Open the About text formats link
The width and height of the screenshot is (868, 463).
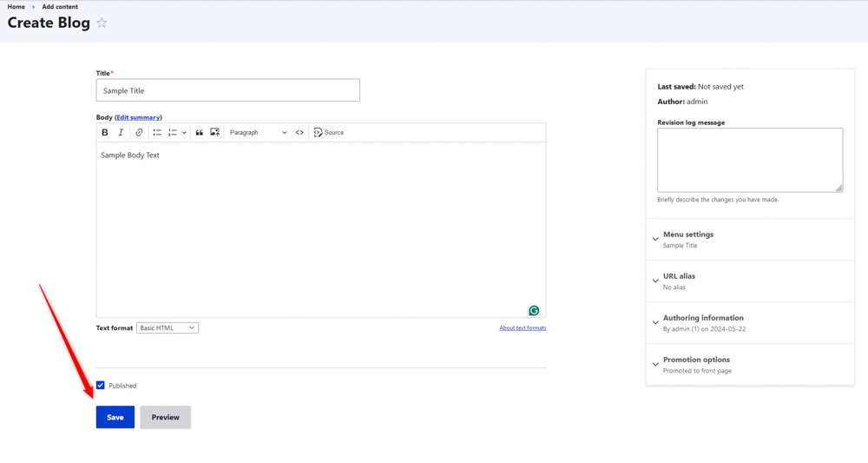pos(523,327)
